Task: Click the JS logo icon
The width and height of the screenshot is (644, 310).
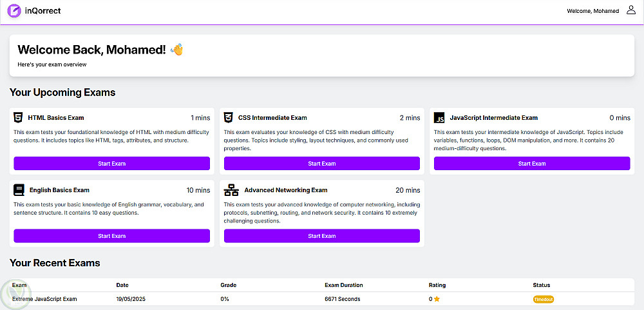Action: pos(439,117)
